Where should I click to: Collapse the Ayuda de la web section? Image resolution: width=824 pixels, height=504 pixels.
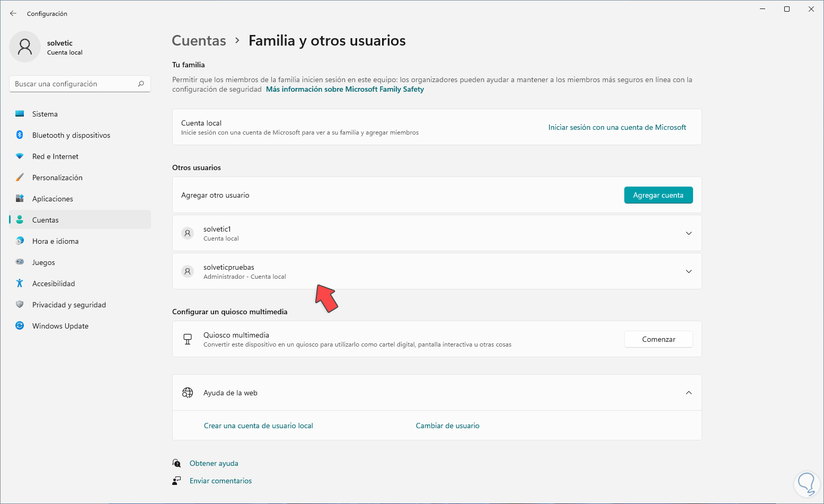[x=688, y=393]
